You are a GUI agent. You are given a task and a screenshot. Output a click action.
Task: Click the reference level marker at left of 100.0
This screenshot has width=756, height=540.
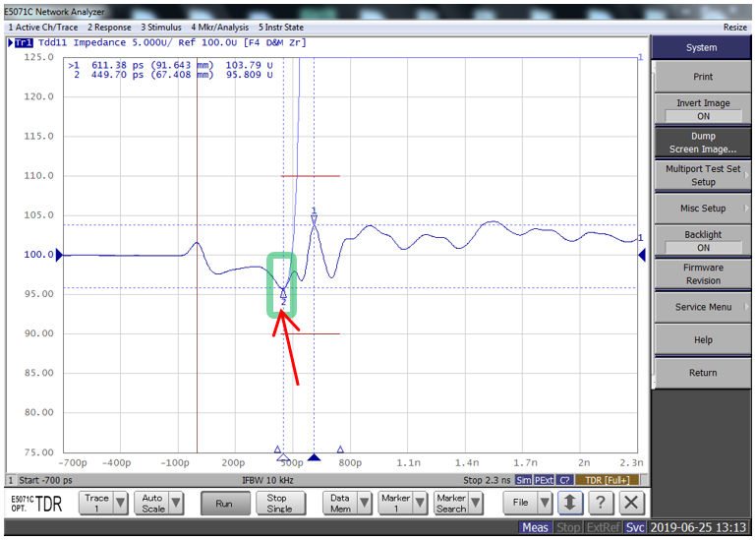58,255
